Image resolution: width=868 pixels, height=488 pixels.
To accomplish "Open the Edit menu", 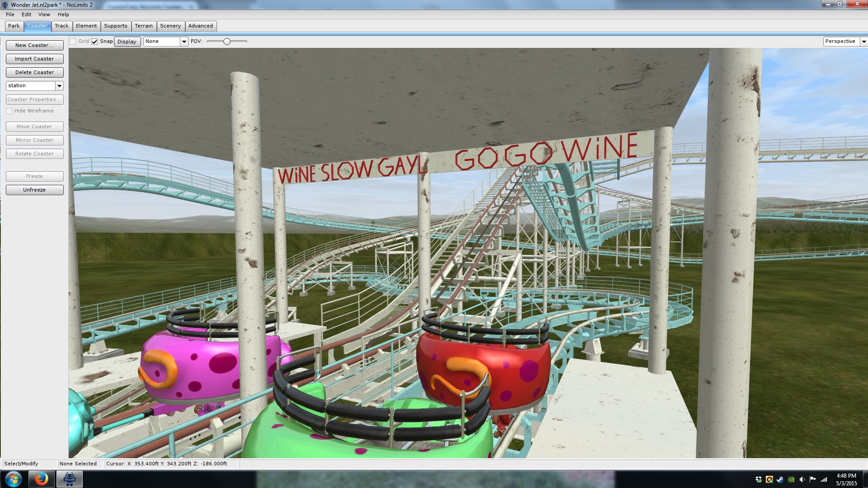I will point(26,14).
